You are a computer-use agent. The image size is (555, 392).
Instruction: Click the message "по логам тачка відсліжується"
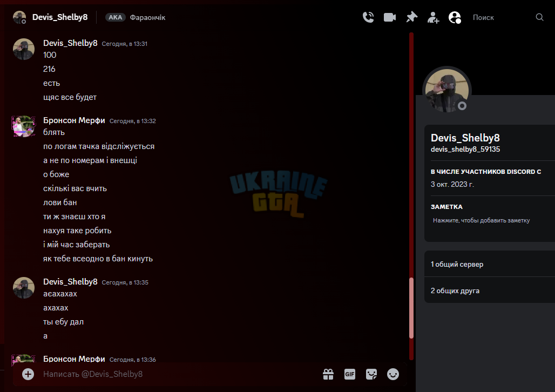tap(99, 146)
